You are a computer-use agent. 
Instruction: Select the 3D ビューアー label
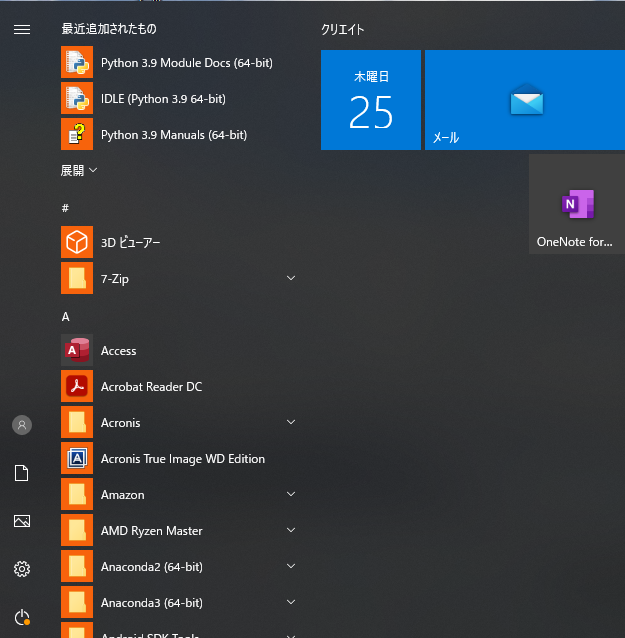[130, 243]
